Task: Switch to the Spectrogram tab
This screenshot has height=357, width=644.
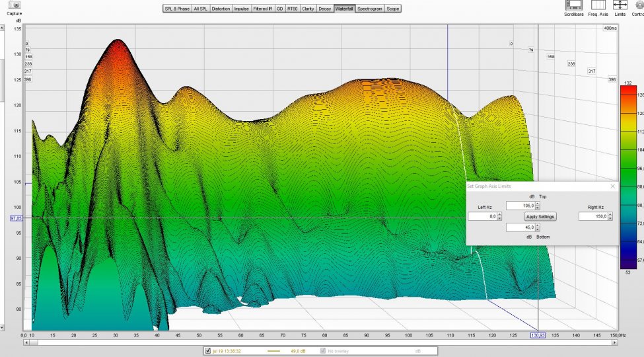Action: [369, 9]
